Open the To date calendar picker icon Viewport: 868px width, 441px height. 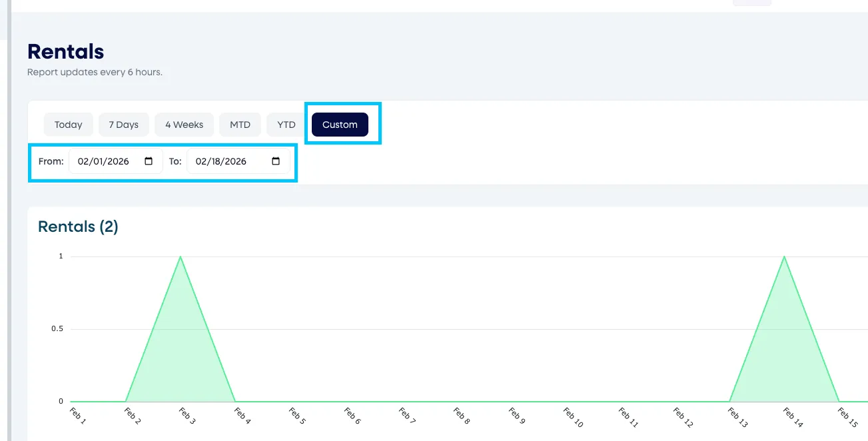tap(276, 161)
